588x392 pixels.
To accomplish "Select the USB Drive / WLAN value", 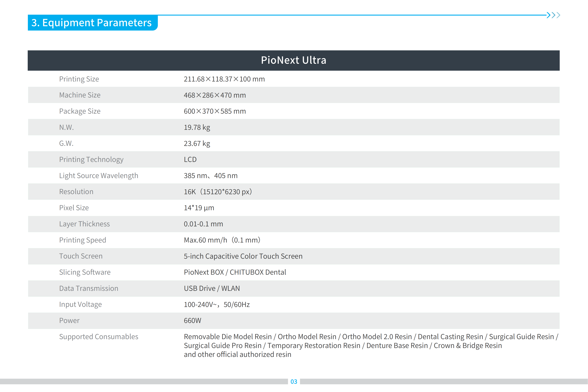I will point(212,288).
